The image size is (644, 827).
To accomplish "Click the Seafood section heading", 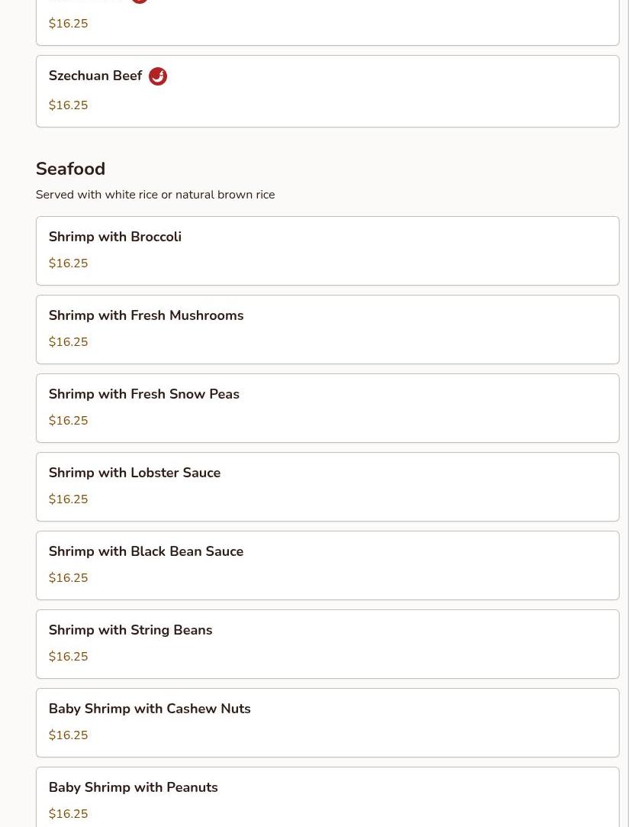I will click(x=70, y=169).
